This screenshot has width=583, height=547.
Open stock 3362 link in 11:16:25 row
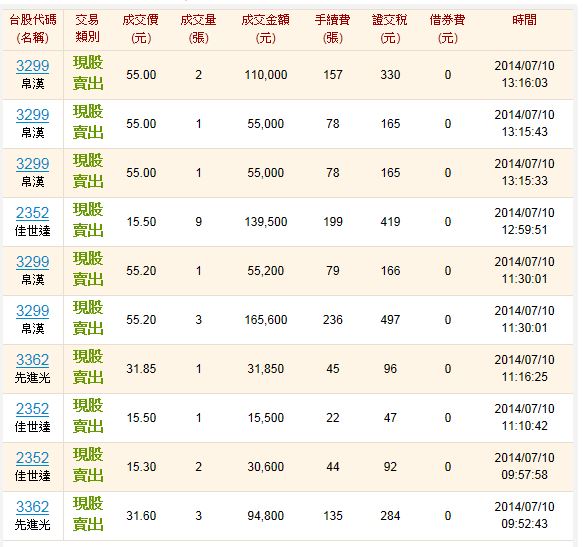(x=32, y=360)
